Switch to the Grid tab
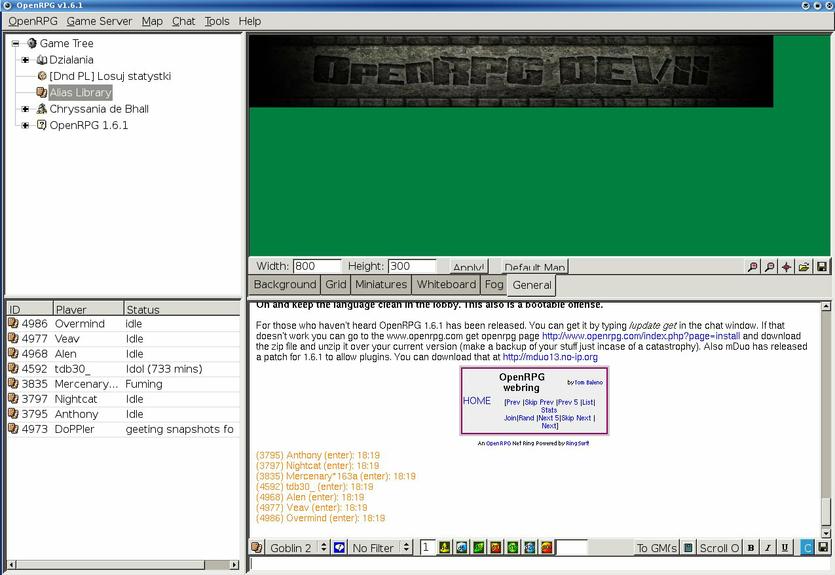The image size is (835, 575). tap(335, 284)
